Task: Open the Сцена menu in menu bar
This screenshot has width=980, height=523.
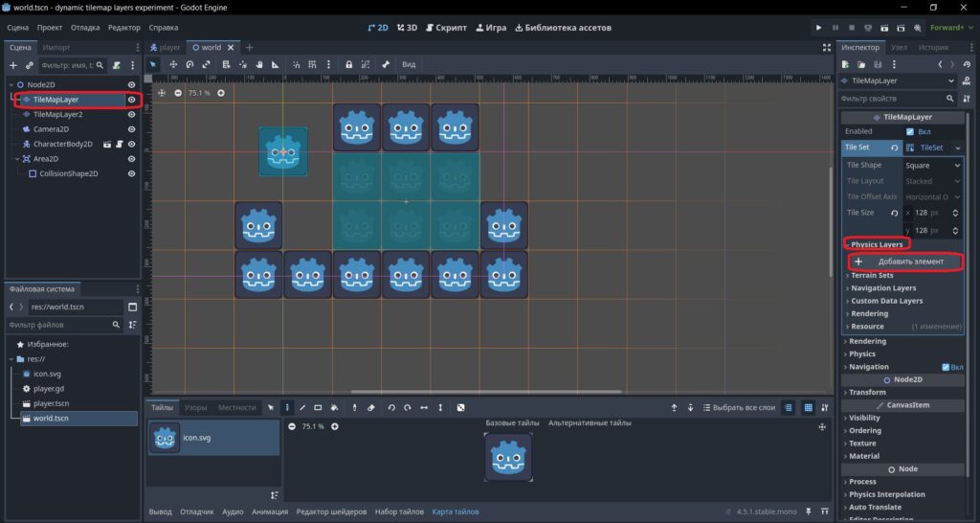Action: [17, 28]
